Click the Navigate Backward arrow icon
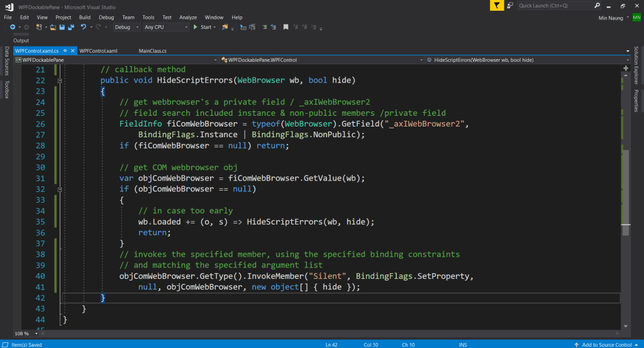 coord(12,28)
